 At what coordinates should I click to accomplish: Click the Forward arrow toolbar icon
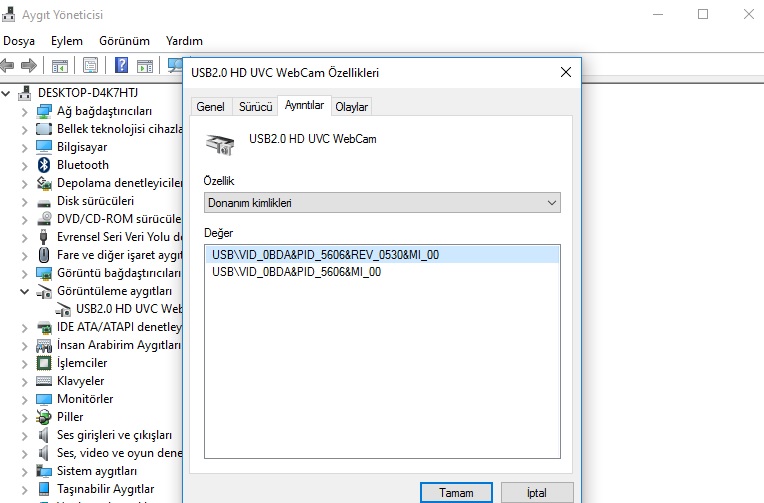tap(29, 65)
